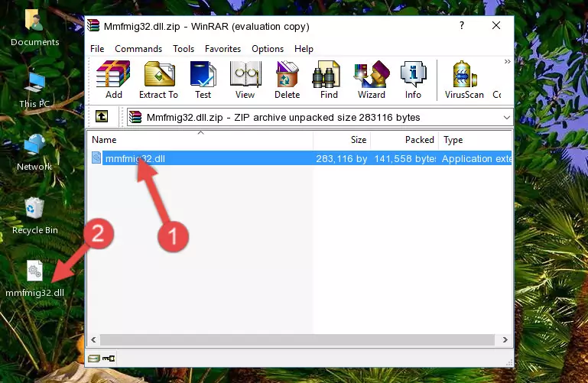The width and height of the screenshot is (588, 383).
Task: Go up one folder level
Action: (x=102, y=116)
